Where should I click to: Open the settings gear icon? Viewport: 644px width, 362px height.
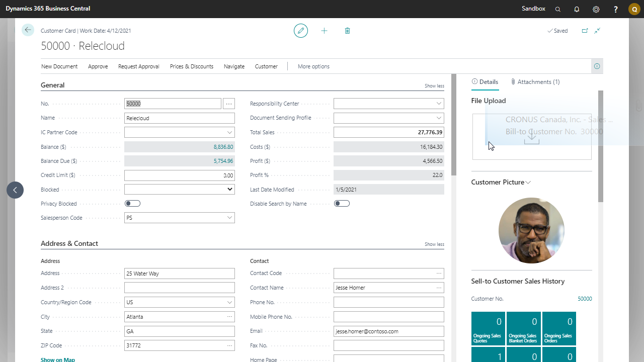(596, 9)
